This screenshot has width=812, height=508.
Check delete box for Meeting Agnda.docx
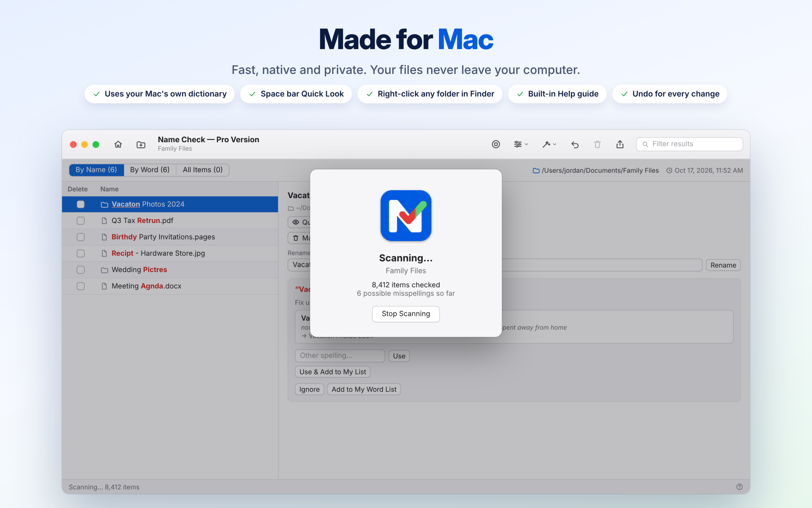81,286
